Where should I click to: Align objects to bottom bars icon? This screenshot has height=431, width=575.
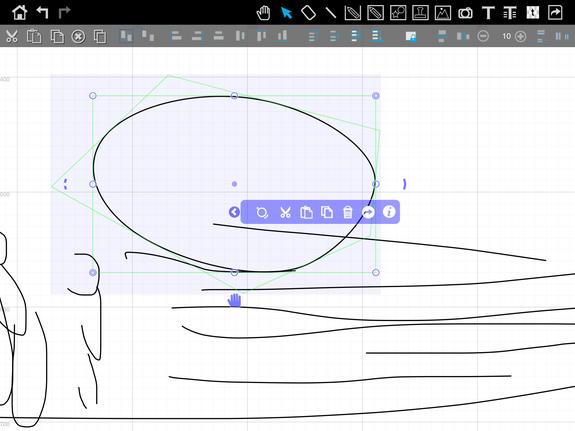click(x=282, y=36)
